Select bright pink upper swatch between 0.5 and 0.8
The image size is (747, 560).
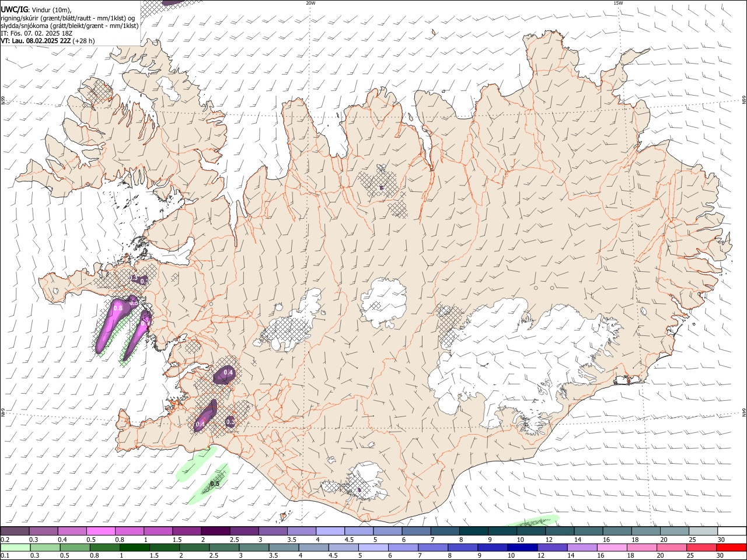coord(100,531)
